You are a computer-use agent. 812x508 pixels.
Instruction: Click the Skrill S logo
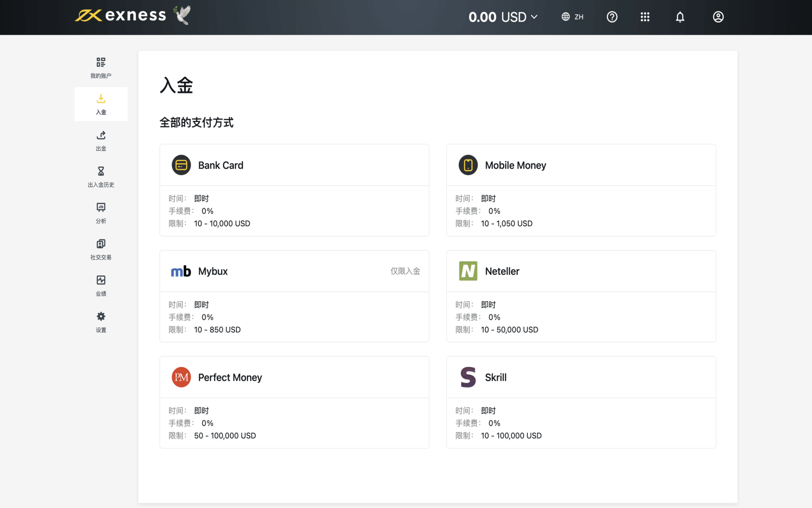pyautogui.click(x=468, y=377)
